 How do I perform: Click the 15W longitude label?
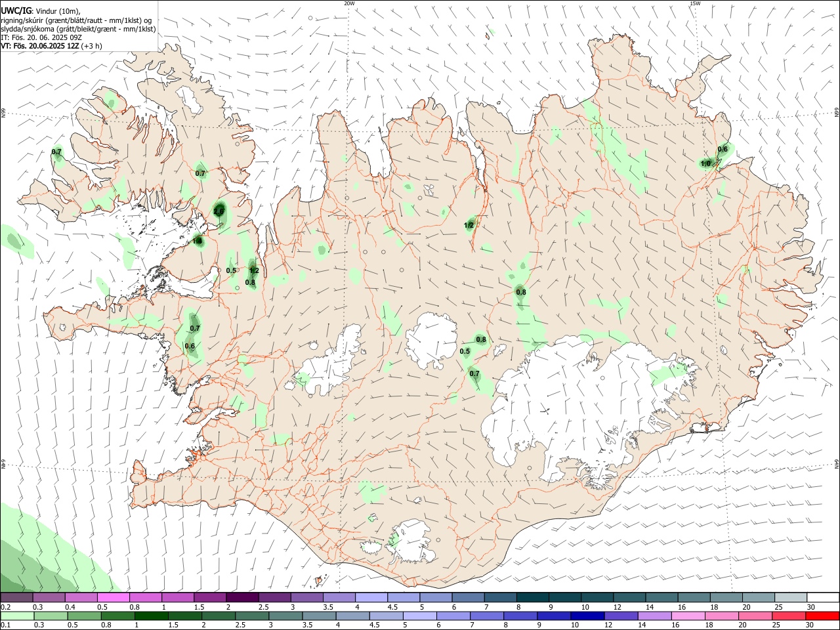[x=694, y=3]
